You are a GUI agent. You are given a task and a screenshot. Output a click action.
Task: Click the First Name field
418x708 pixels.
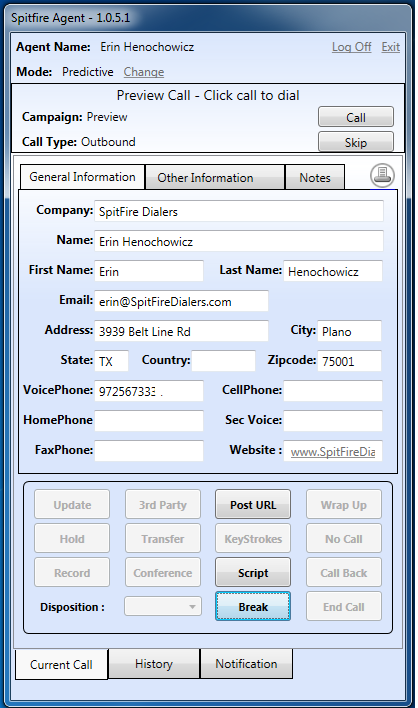click(149, 271)
